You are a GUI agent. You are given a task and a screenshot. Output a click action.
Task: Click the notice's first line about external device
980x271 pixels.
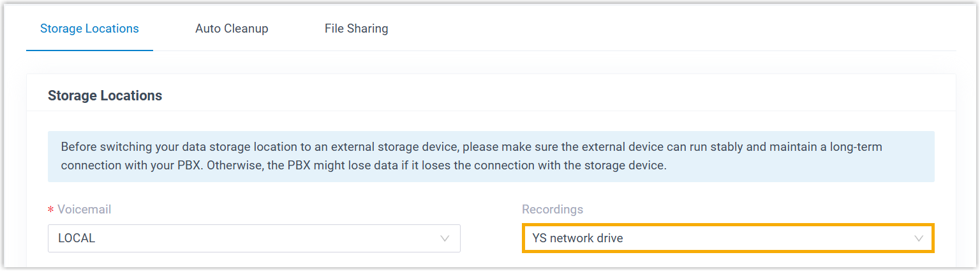471,147
